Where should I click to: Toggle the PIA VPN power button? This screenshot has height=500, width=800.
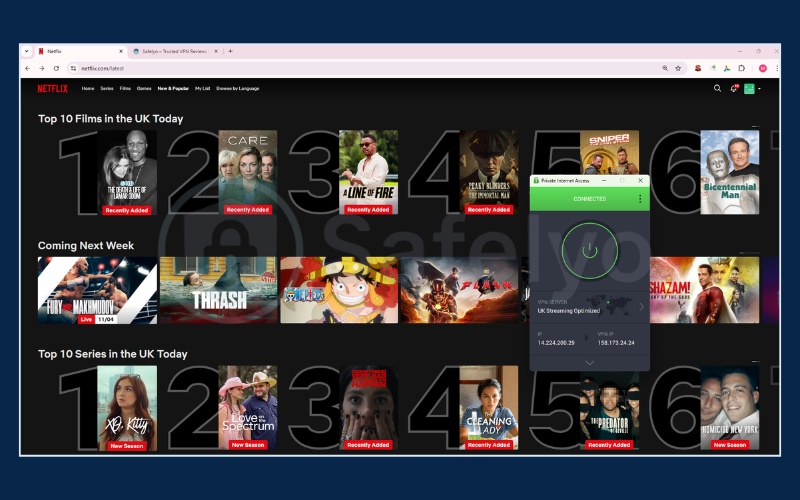point(590,251)
